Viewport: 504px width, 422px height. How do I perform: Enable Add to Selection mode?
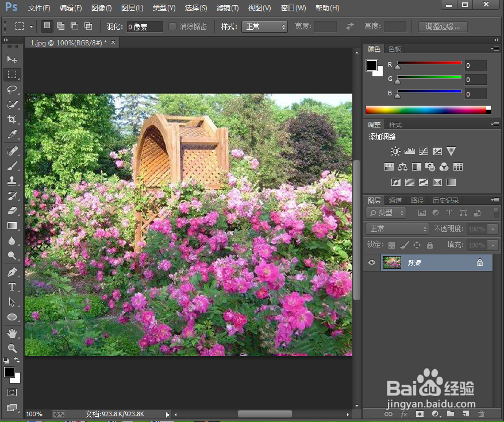(60, 26)
